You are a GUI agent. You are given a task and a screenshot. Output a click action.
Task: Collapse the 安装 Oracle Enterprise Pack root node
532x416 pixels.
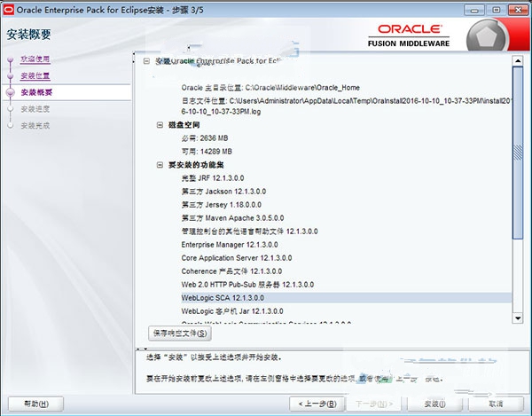(x=146, y=61)
